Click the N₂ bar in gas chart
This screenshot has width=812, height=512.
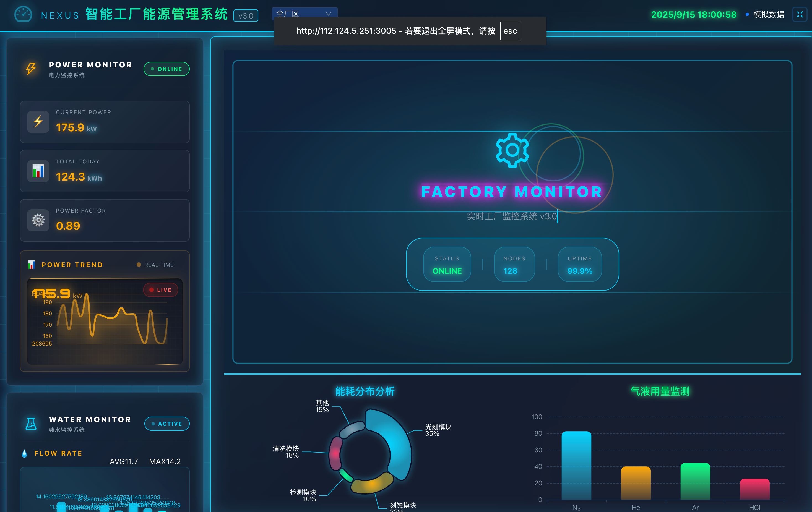(576, 465)
